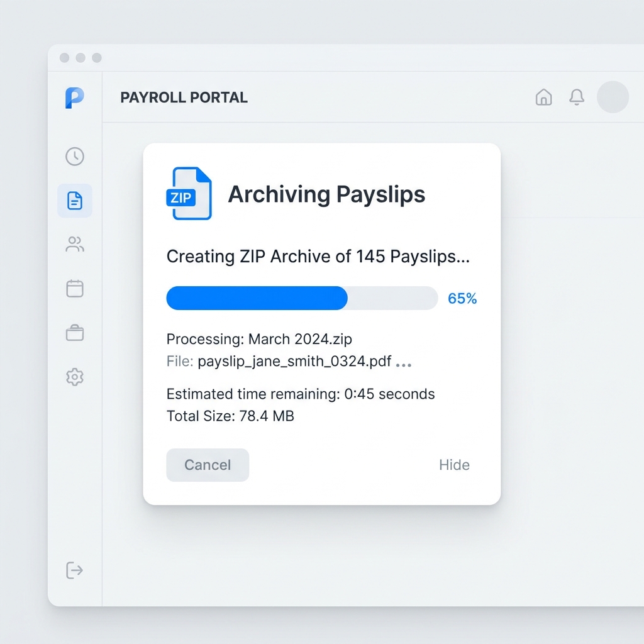Open the settings gear sidebar icon
The image size is (644, 644).
(75, 377)
